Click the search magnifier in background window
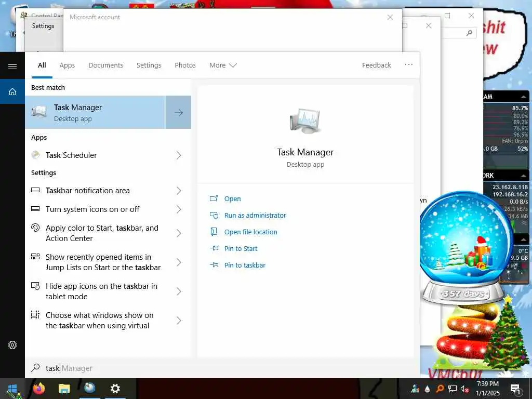The width and height of the screenshot is (532, 399). pyautogui.click(x=469, y=33)
